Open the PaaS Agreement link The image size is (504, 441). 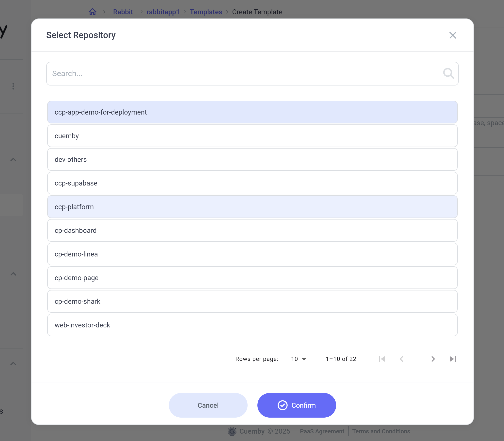pos(322,431)
